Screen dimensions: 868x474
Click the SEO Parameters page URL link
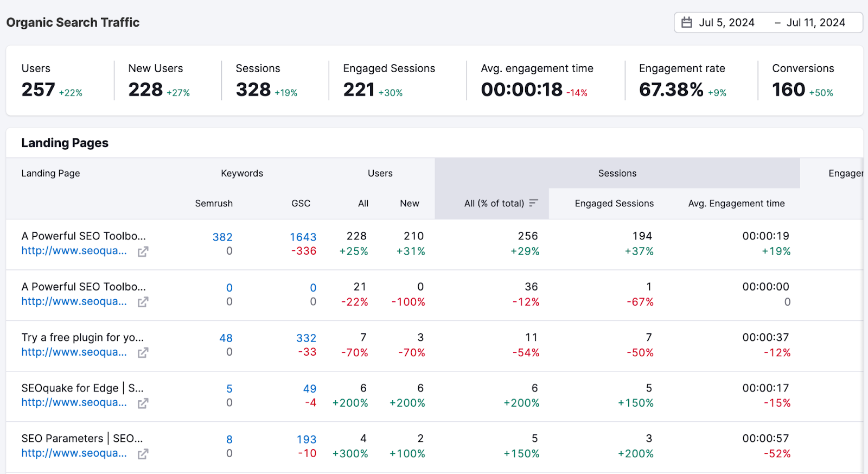pyautogui.click(x=74, y=453)
